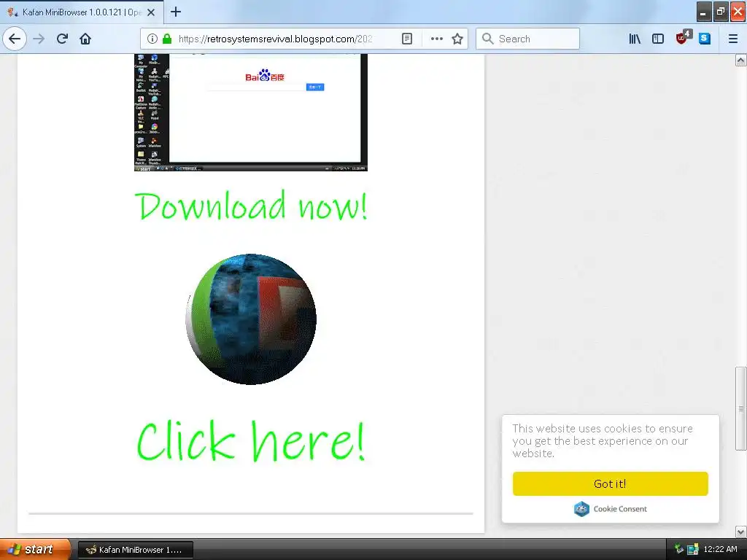Click the Cookie Consent cube logo
The image size is (747, 560).
(581, 509)
